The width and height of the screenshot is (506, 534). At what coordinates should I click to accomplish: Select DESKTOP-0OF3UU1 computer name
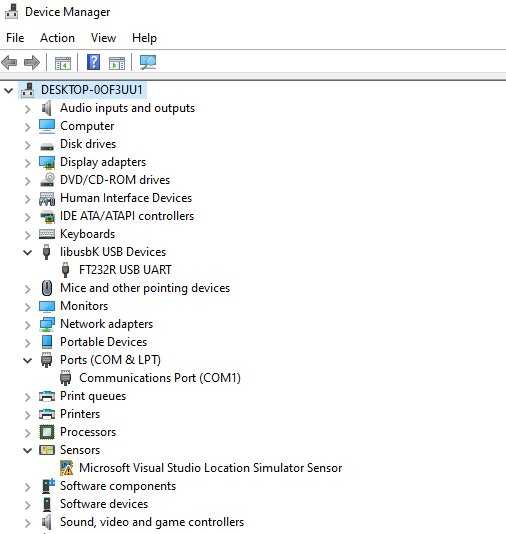tap(92, 90)
